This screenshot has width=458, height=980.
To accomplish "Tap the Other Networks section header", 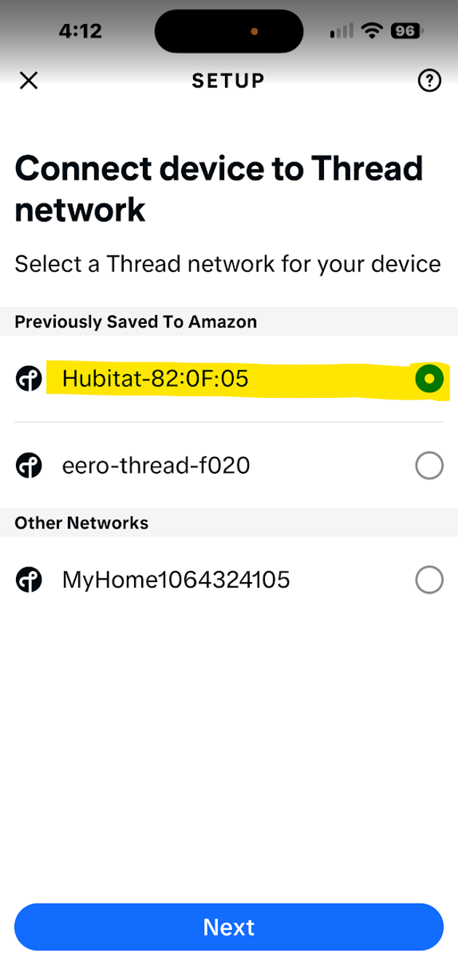I will click(x=82, y=522).
